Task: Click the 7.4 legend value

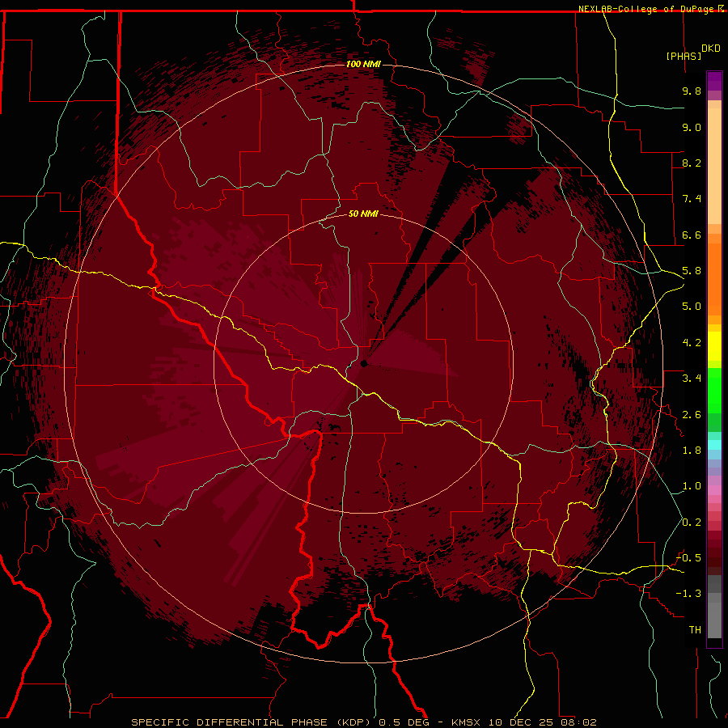Action: point(692,199)
